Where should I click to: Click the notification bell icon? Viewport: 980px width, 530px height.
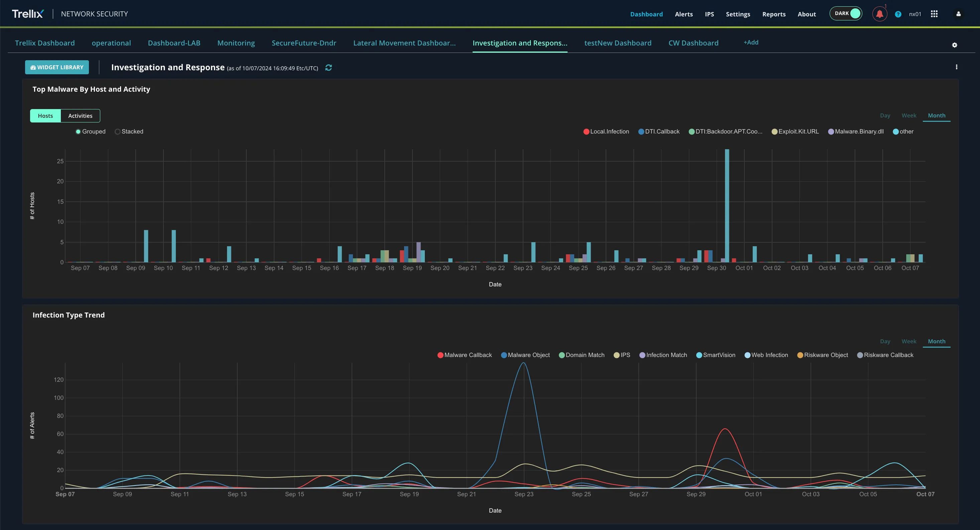[x=879, y=14]
